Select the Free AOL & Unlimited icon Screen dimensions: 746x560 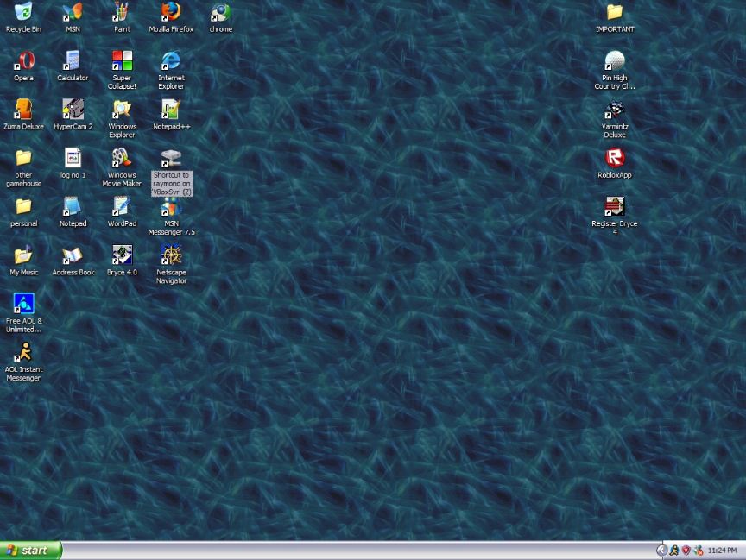coord(23,304)
